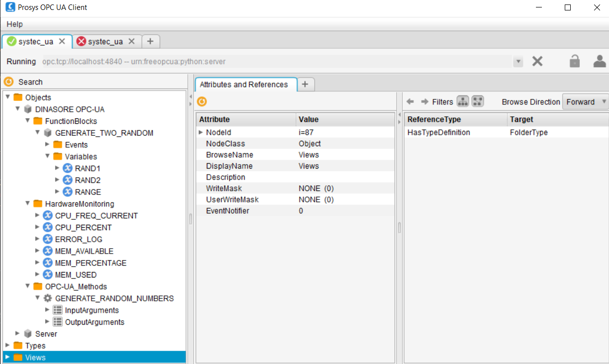
Task: Click the RAND1 variable icon
Action: point(68,168)
